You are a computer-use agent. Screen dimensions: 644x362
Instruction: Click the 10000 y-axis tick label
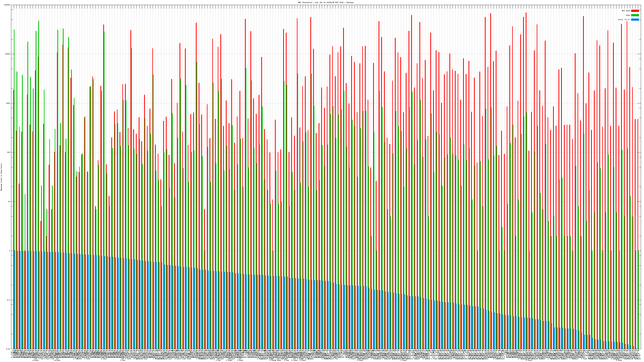[8, 54]
